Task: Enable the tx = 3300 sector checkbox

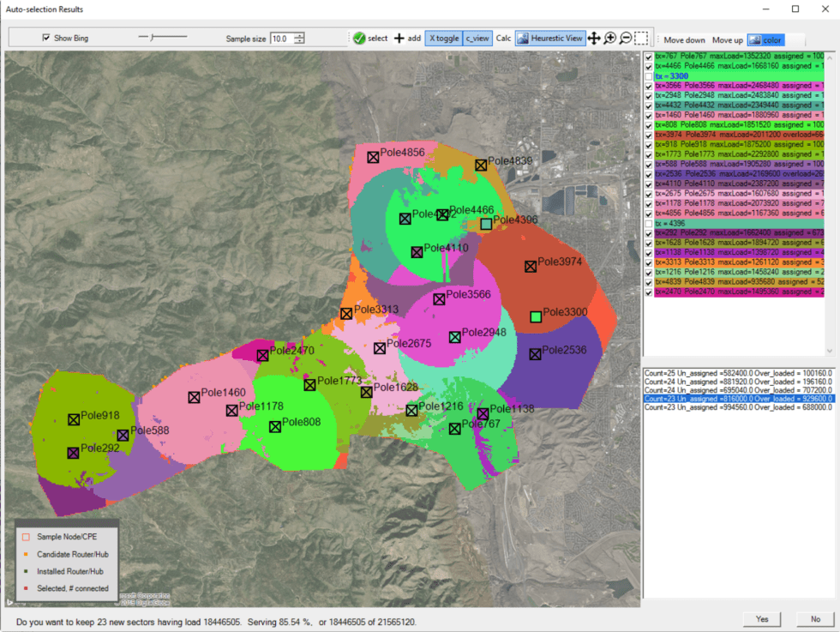Action: (x=648, y=75)
